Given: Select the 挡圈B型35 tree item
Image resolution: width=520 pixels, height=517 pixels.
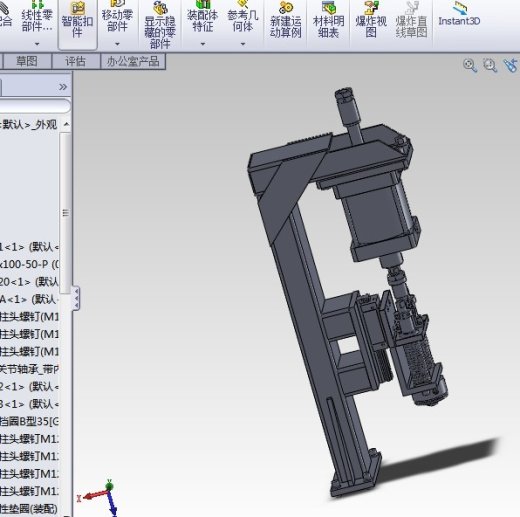Looking at the screenshot, I should tap(29, 422).
